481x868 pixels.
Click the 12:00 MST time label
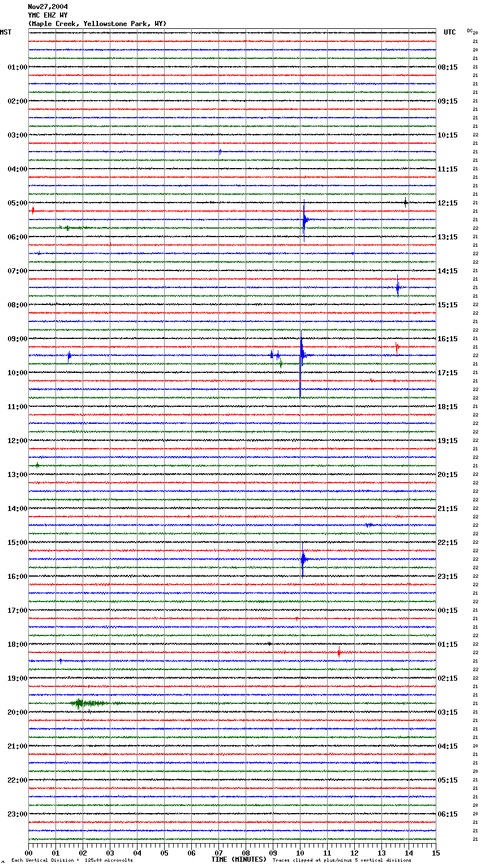pyautogui.click(x=18, y=441)
